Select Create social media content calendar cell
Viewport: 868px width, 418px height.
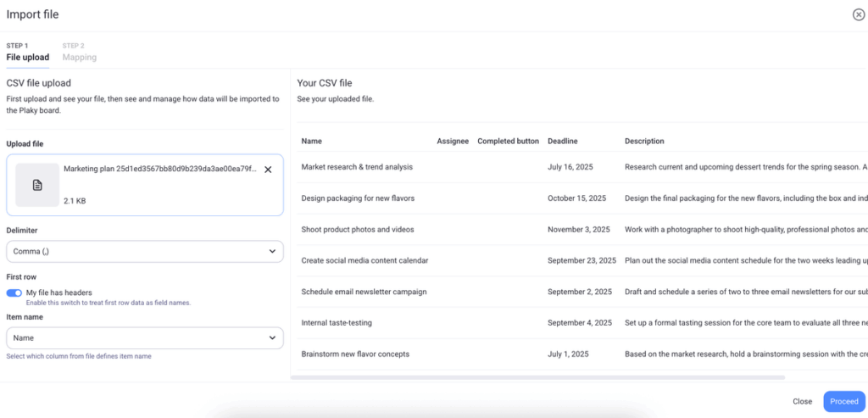tap(364, 260)
